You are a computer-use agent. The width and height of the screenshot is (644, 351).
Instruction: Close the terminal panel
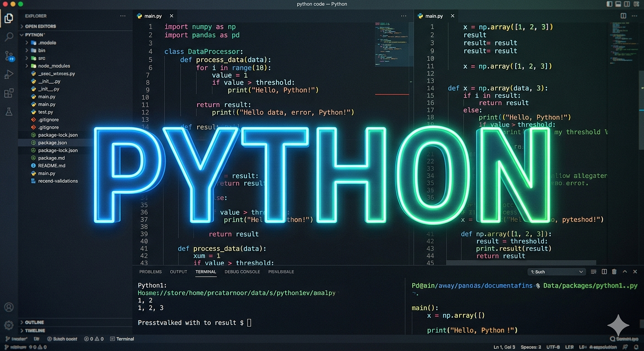[x=635, y=272]
